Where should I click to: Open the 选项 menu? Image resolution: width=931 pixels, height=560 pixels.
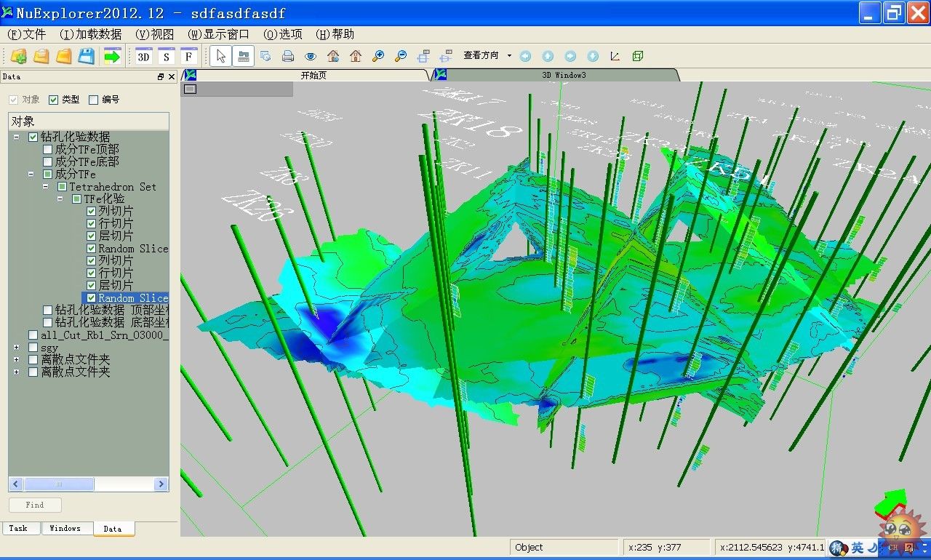(283, 34)
